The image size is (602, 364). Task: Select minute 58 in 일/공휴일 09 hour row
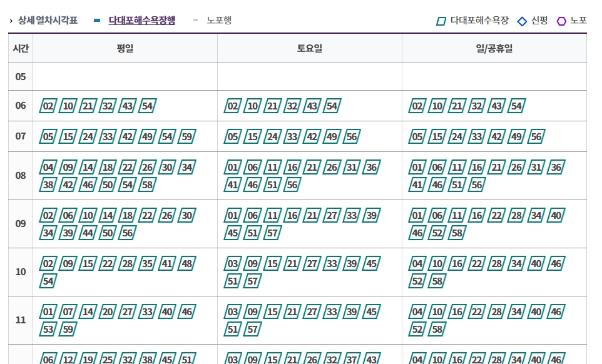pos(457,233)
